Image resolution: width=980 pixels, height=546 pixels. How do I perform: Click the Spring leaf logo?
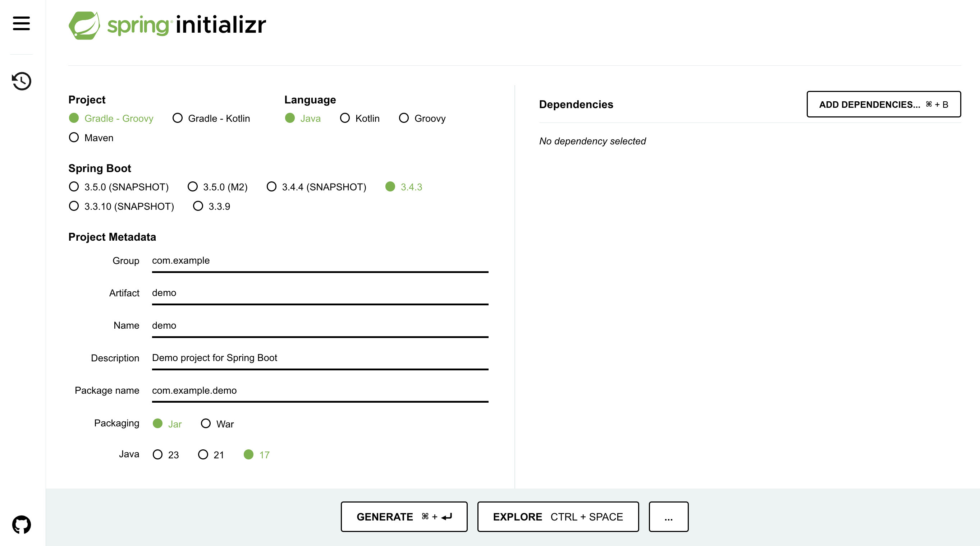coord(84,26)
